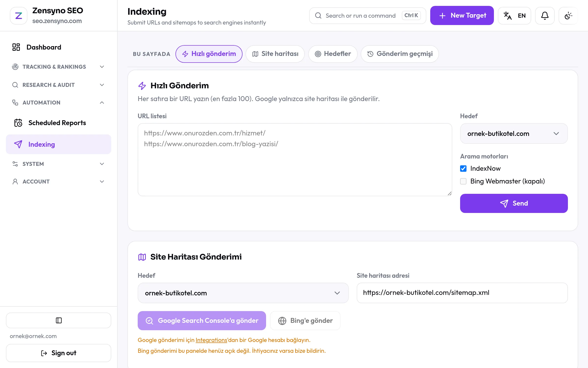
Task: Expand the Tracking & Rankings section
Action: point(59,67)
